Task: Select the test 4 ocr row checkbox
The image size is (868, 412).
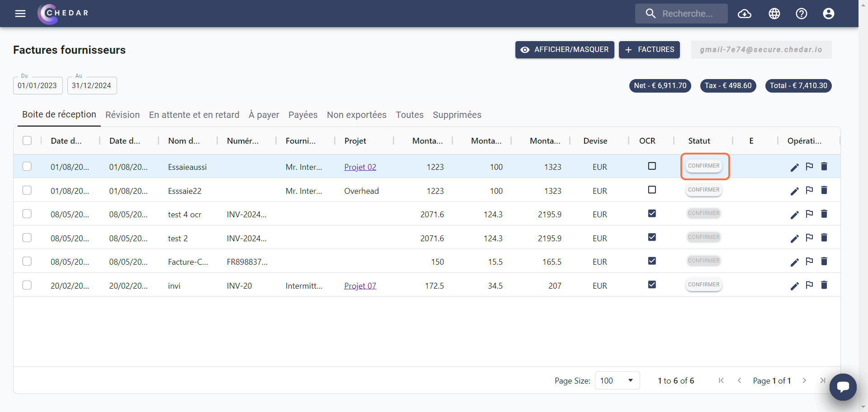Action: pos(27,214)
